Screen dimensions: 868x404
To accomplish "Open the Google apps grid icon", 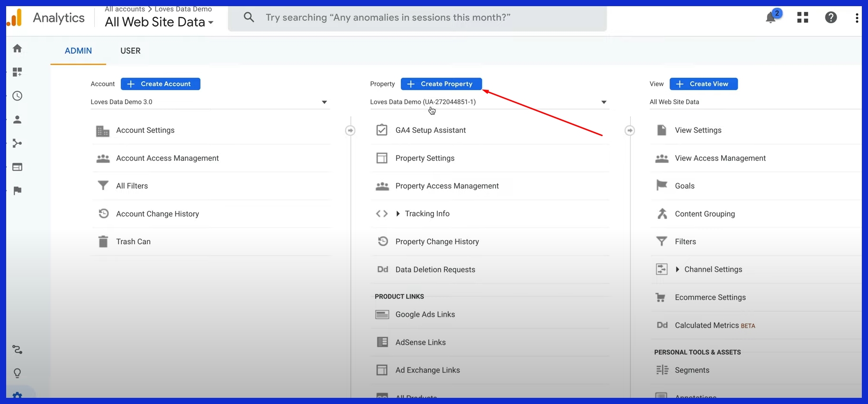I will (x=803, y=18).
